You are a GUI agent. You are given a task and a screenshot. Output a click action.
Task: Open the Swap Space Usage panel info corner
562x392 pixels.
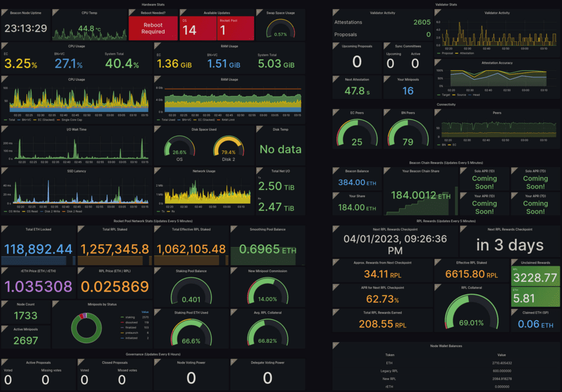pyautogui.click(x=259, y=12)
